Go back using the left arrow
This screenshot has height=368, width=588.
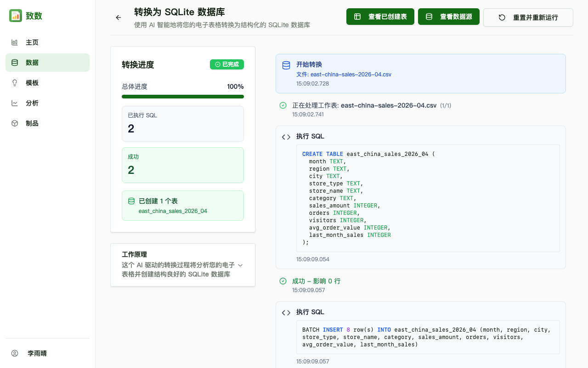coord(119,17)
